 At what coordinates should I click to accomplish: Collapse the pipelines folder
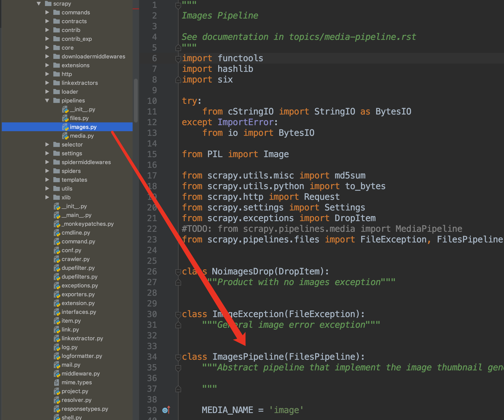(x=47, y=100)
